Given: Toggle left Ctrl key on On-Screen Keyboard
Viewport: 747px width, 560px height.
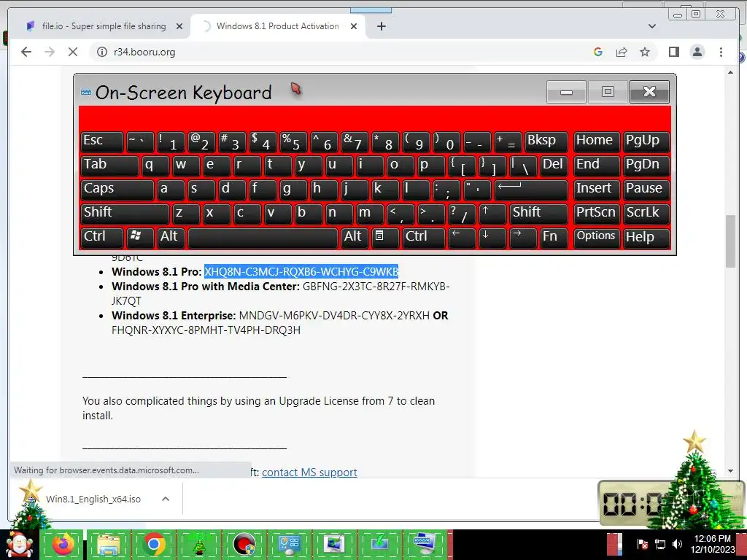Looking at the screenshot, I should click(102, 238).
